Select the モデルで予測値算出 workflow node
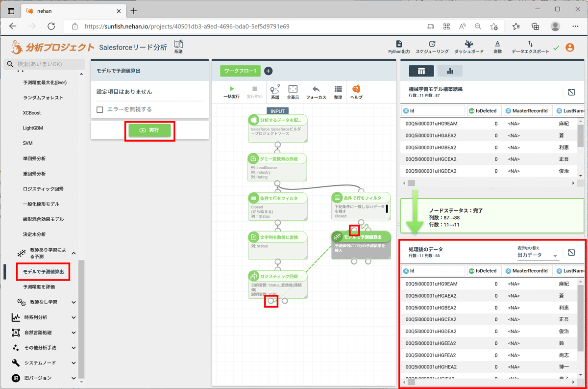Image resolution: width=588 pixels, height=389 pixels. [361, 245]
